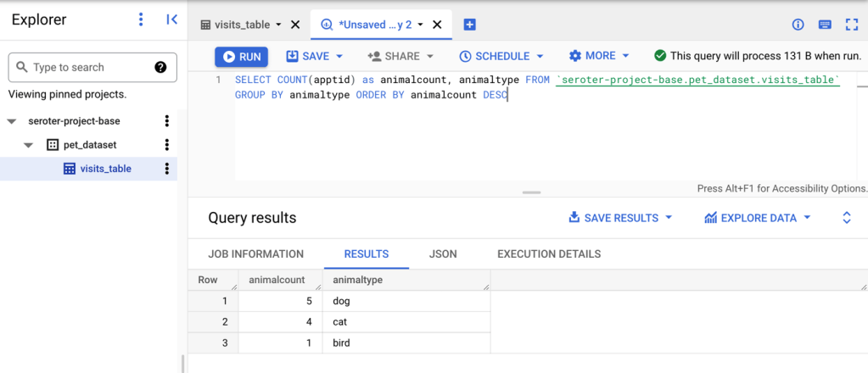Collapse the seroter-project-base tree node
The height and width of the screenshot is (373, 868).
12,121
